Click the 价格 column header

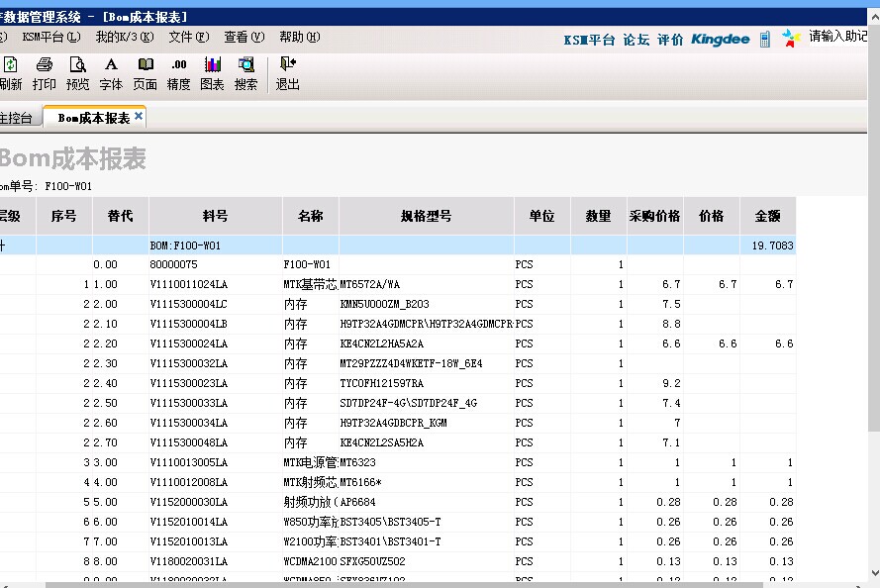(712, 216)
